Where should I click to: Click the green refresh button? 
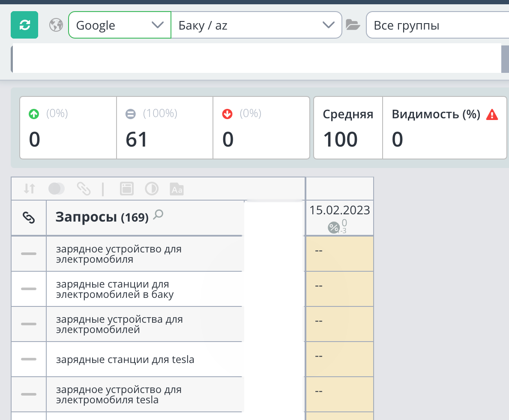24,25
